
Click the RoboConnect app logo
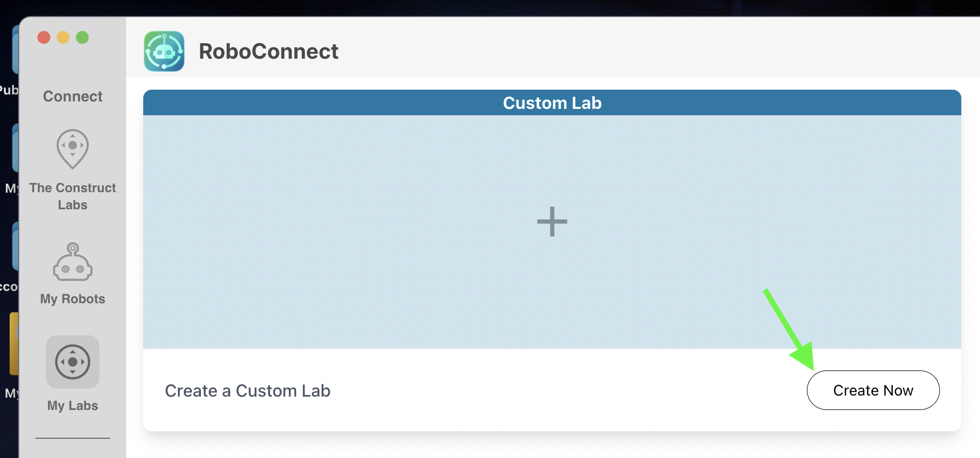point(164,51)
